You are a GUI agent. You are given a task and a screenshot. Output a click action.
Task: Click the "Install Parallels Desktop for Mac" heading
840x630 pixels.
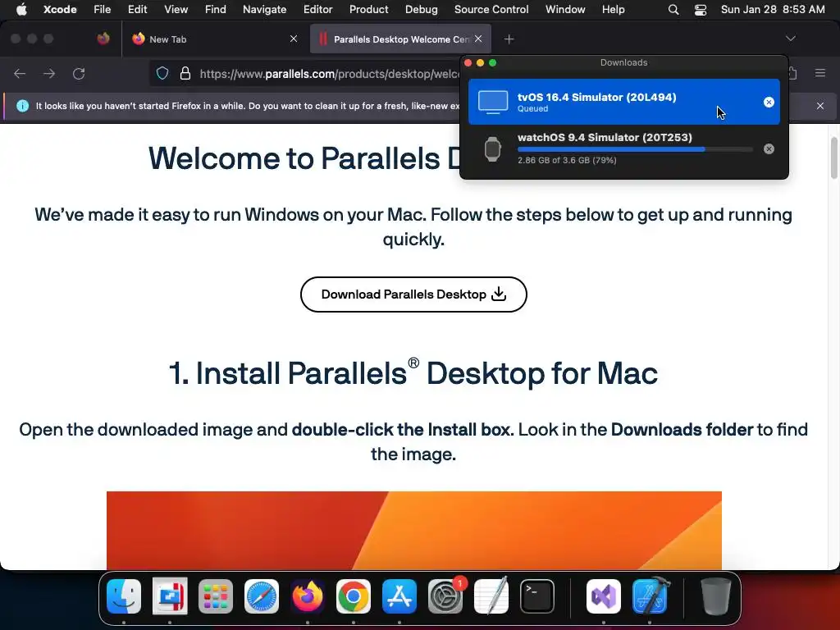(x=413, y=373)
